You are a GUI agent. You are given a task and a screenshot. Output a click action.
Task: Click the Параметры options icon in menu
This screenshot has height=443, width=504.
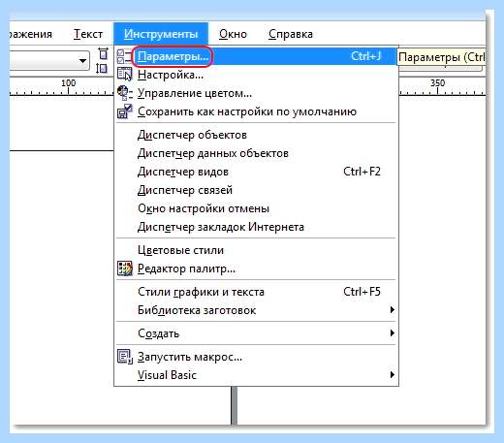[x=124, y=56]
